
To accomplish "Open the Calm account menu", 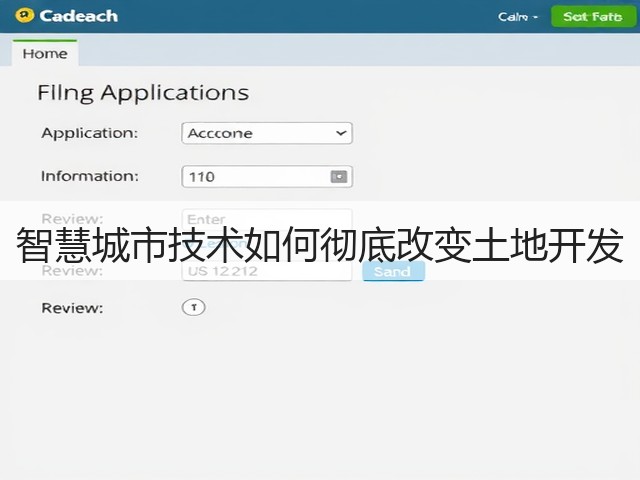I will (x=518, y=17).
